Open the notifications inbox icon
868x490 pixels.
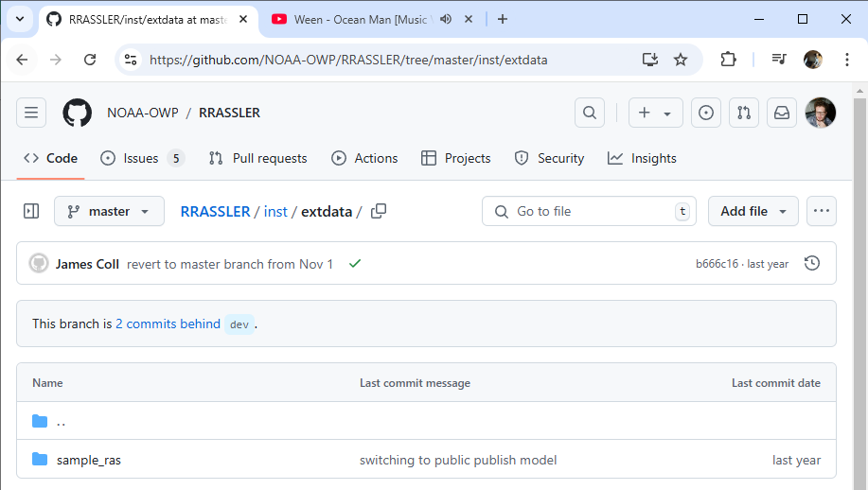click(782, 113)
